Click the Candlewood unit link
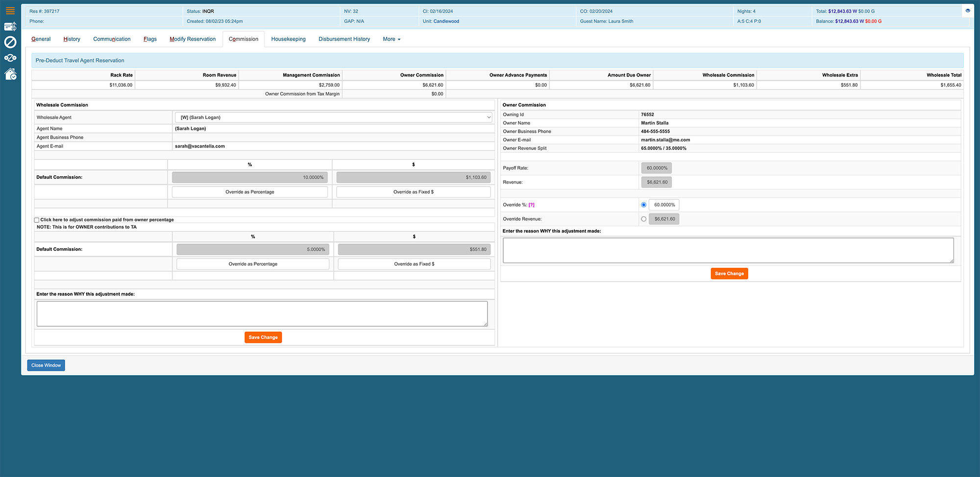 (x=446, y=21)
